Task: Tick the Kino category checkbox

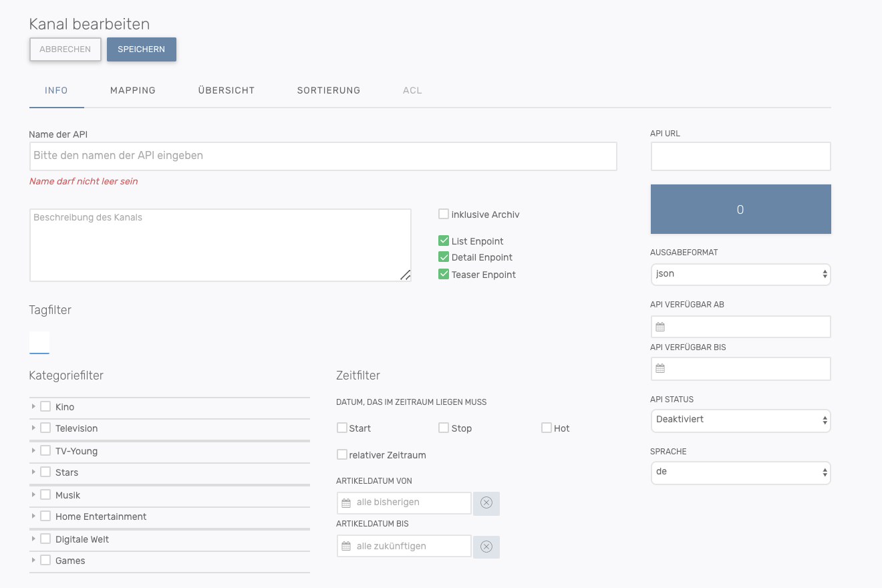Action: click(45, 406)
